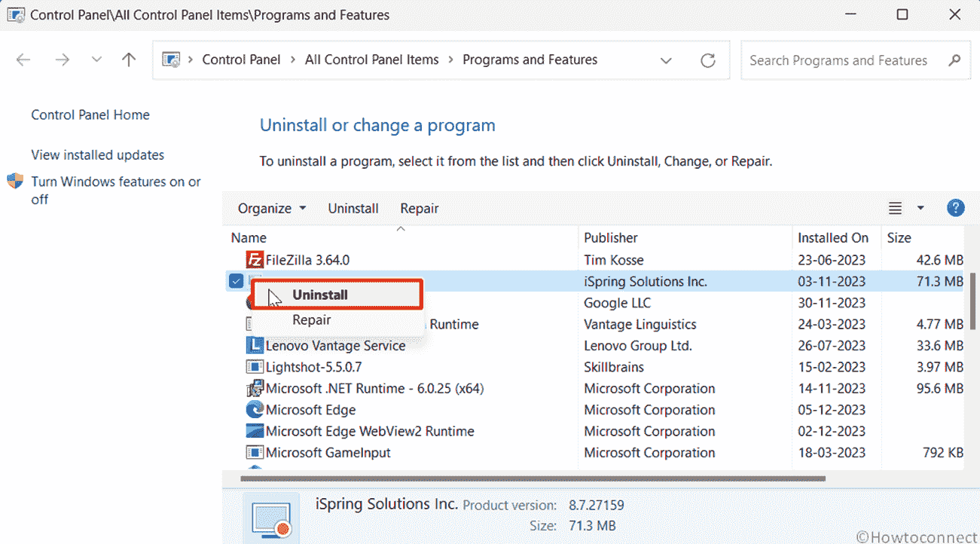This screenshot has width=980, height=544.
Task: Open Control Panel Home link
Action: (x=90, y=115)
